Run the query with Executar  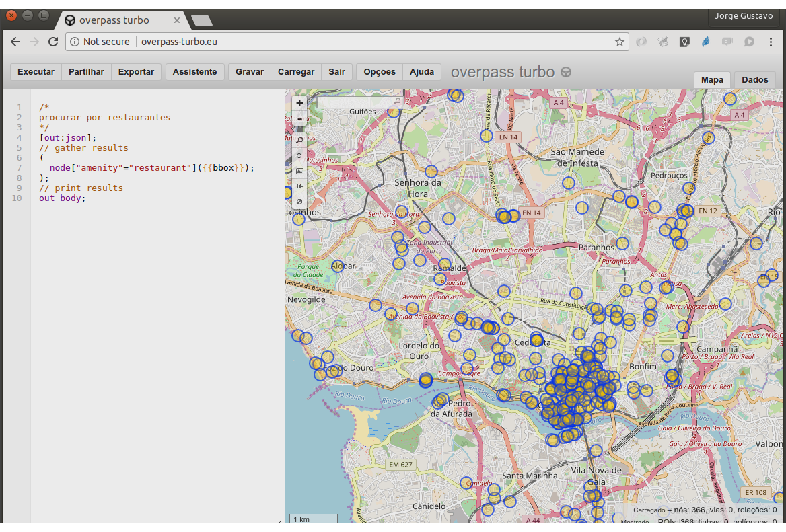[36, 72]
